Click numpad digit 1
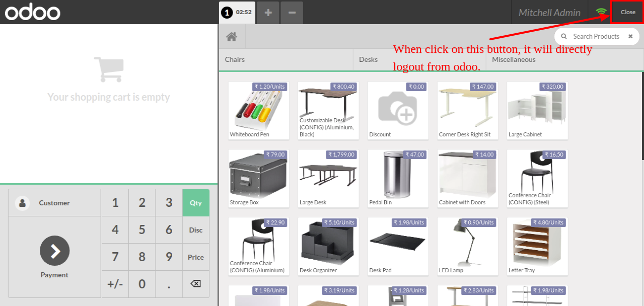The height and width of the screenshot is (306, 644). [115, 203]
